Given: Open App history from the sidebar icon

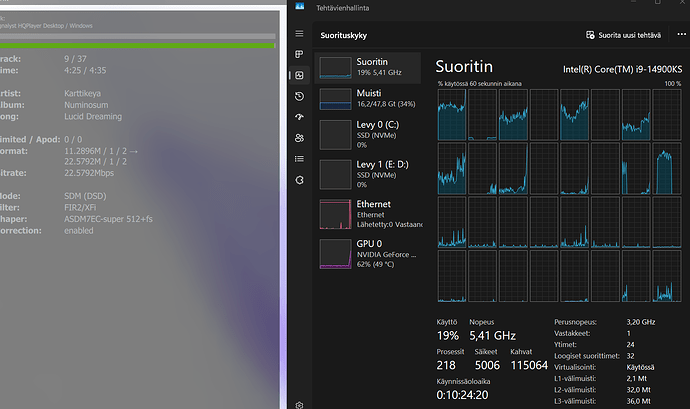Looking at the screenshot, I should [x=299, y=96].
